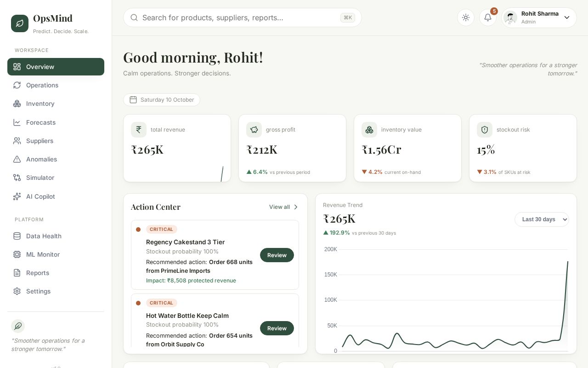Click the shield icon on stockout risk card

coord(485,130)
